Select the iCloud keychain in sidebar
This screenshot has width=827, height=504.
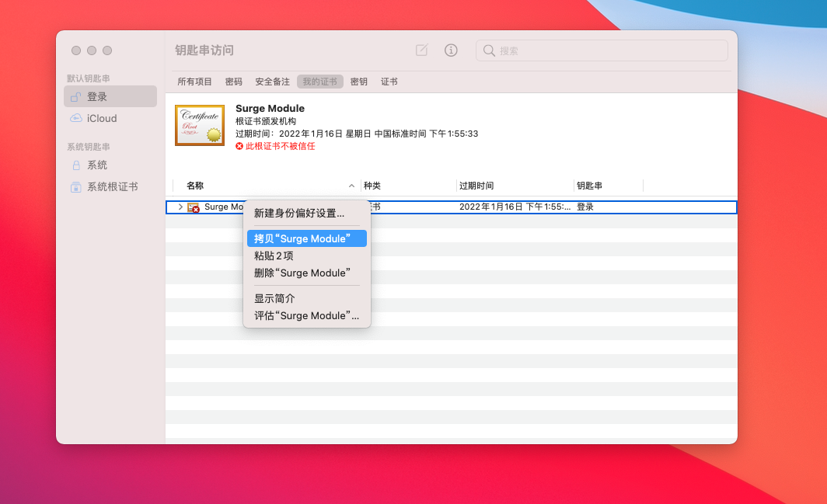pos(101,119)
